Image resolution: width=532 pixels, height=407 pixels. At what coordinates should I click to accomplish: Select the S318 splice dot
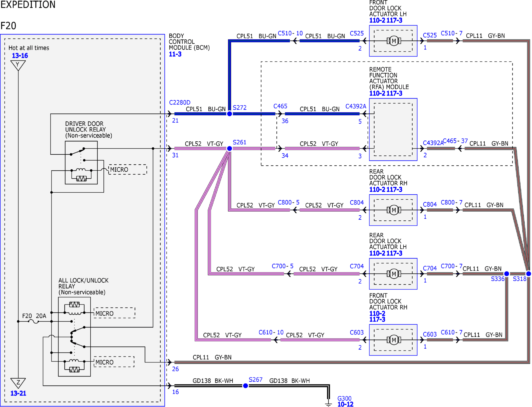pos(529,274)
